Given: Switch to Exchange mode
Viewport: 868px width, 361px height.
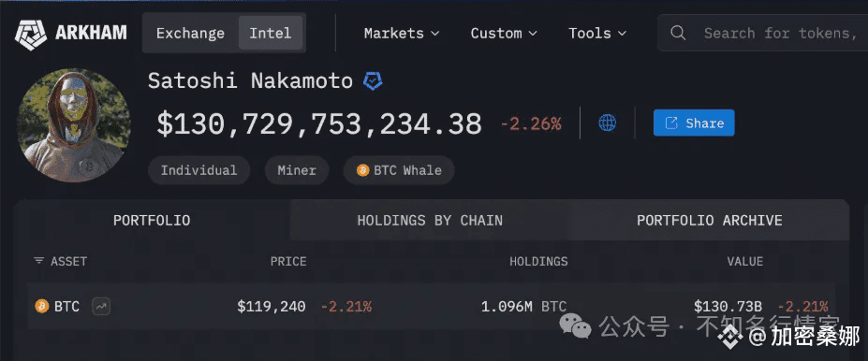Looking at the screenshot, I should (190, 33).
